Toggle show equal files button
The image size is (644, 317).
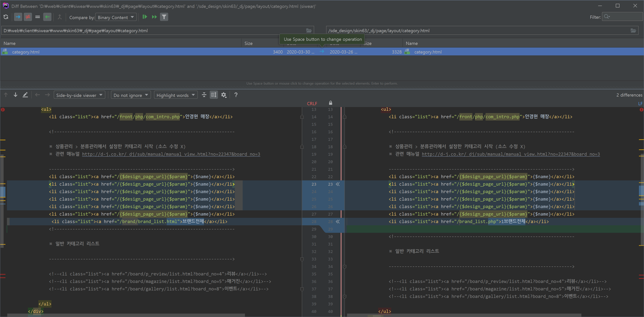[x=37, y=17]
